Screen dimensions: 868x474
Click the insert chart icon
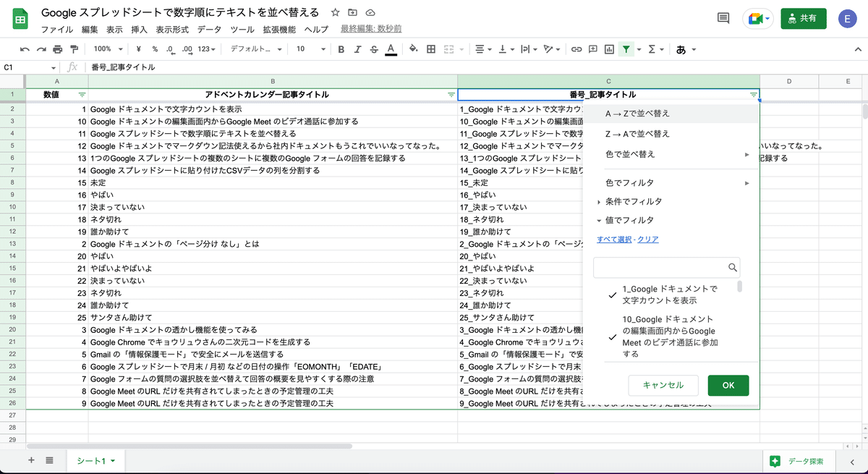(x=609, y=49)
